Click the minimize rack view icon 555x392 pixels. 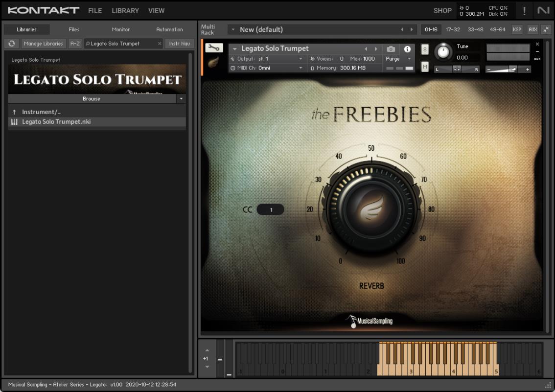[546, 30]
